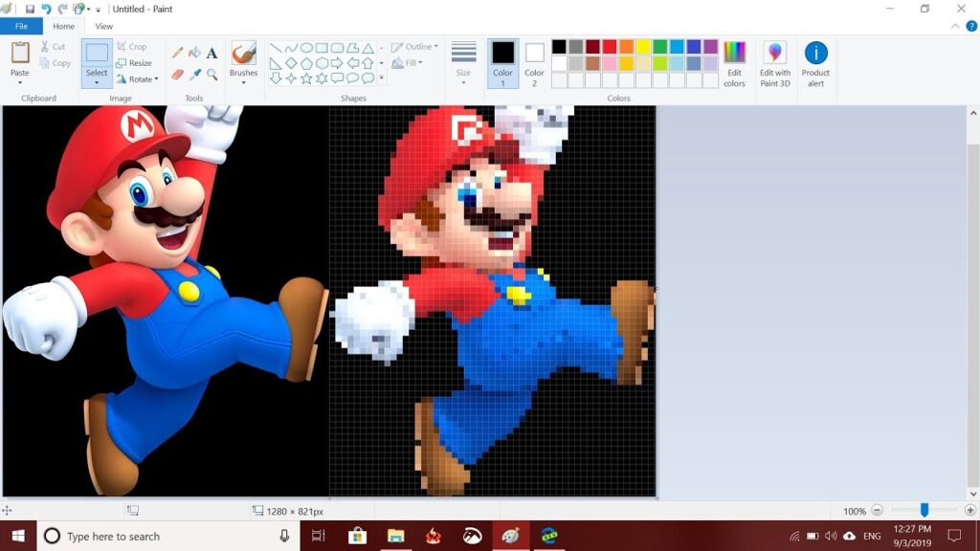Choose the Diamond shape
Image resolution: width=980 pixels, height=551 pixels.
291,63
